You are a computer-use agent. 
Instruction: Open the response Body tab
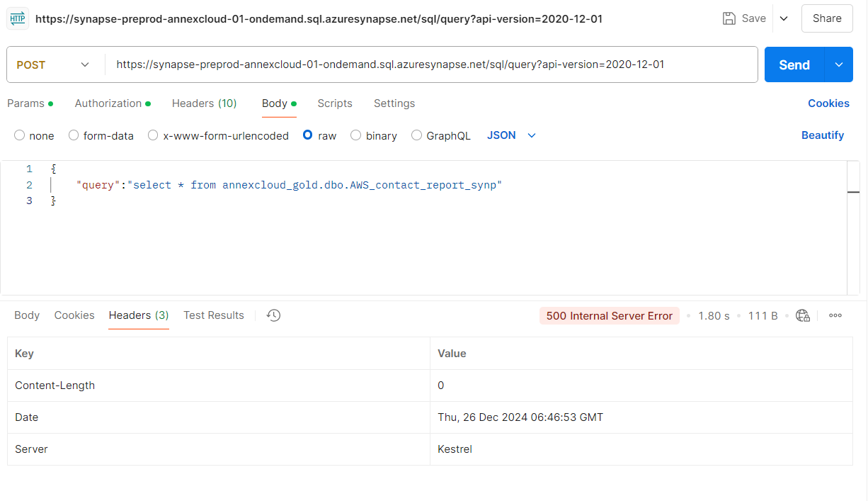pyautogui.click(x=27, y=315)
